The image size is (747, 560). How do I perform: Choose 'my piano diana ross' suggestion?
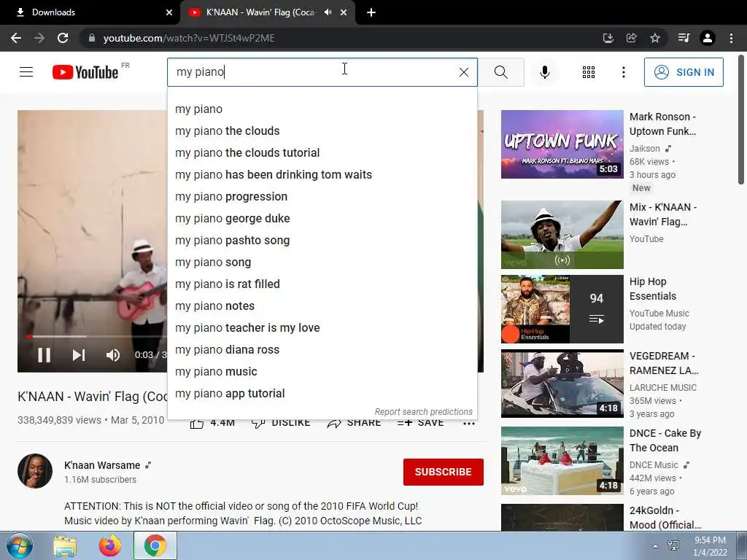click(322, 350)
